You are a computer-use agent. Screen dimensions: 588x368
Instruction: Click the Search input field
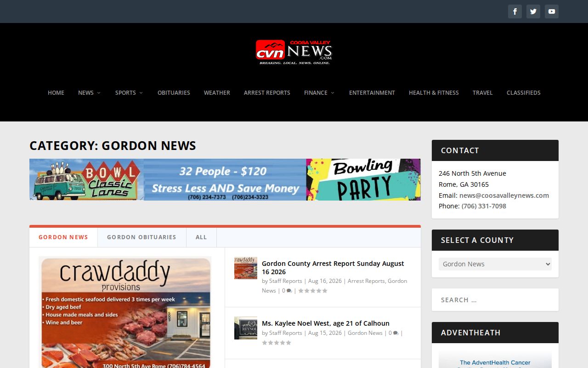(495, 300)
